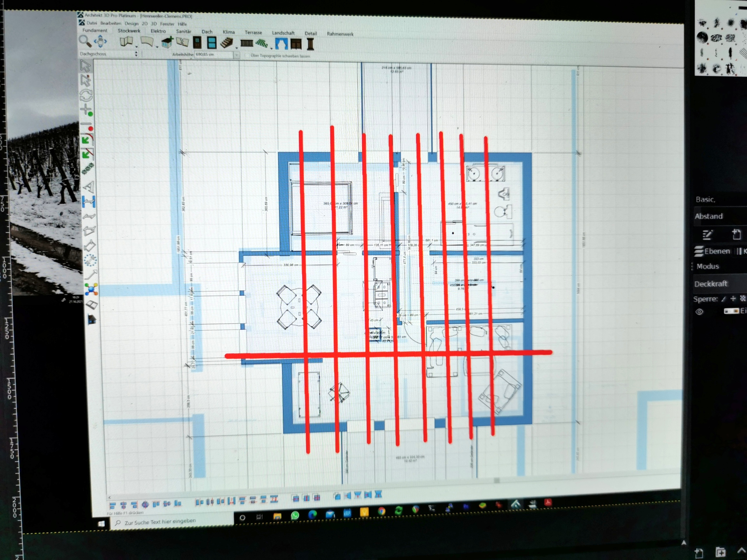747x560 pixels.
Task: Toggle lock pixels brush icon next to Sperre
Action: click(x=723, y=299)
